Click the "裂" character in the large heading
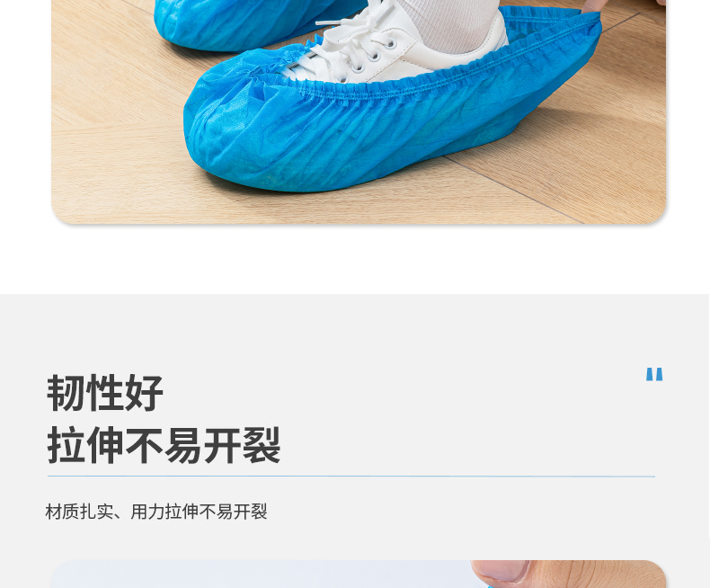 coord(262,445)
